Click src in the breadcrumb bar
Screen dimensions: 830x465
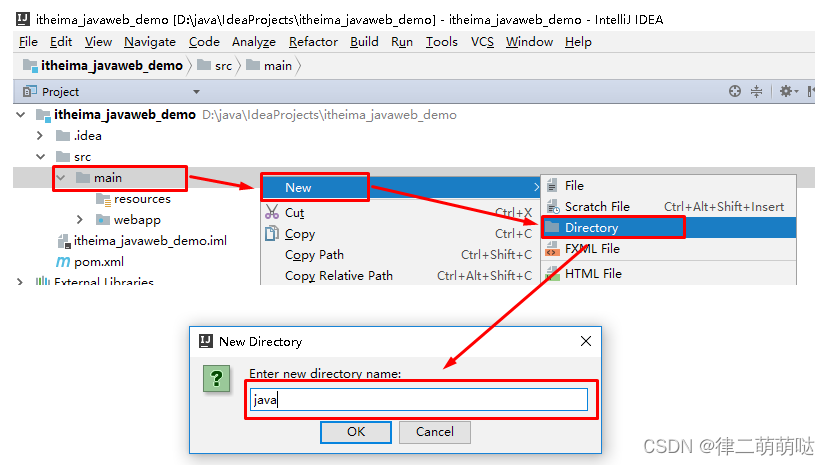223,66
